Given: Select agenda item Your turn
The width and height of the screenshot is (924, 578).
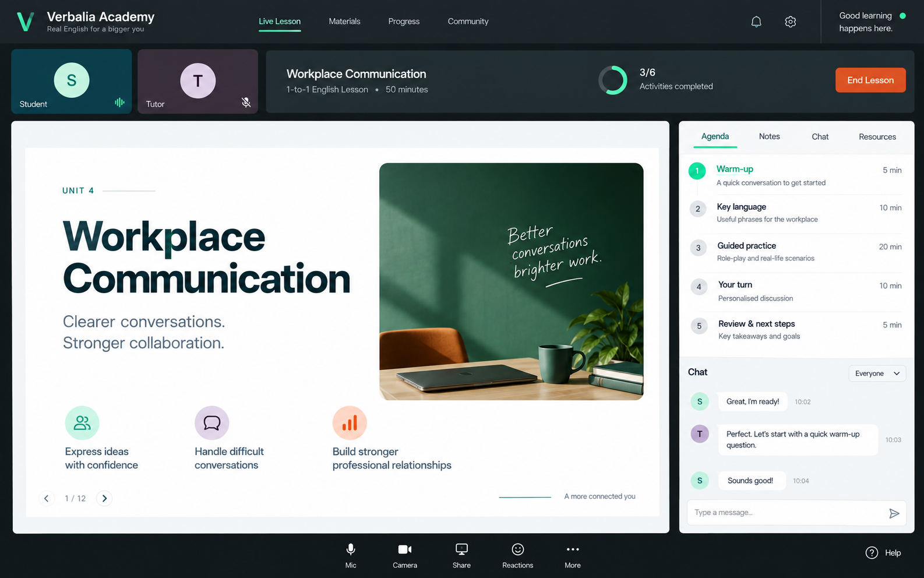Looking at the screenshot, I should tap(795, 292).
